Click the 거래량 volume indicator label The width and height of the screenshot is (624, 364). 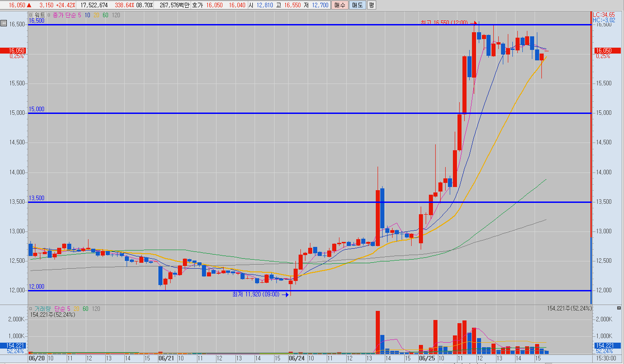[42, 309]
